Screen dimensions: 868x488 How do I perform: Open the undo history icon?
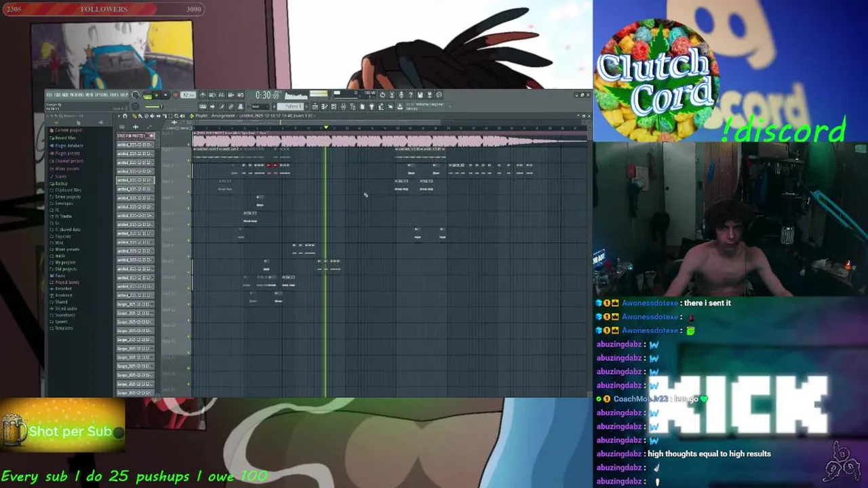pos(382,95)
